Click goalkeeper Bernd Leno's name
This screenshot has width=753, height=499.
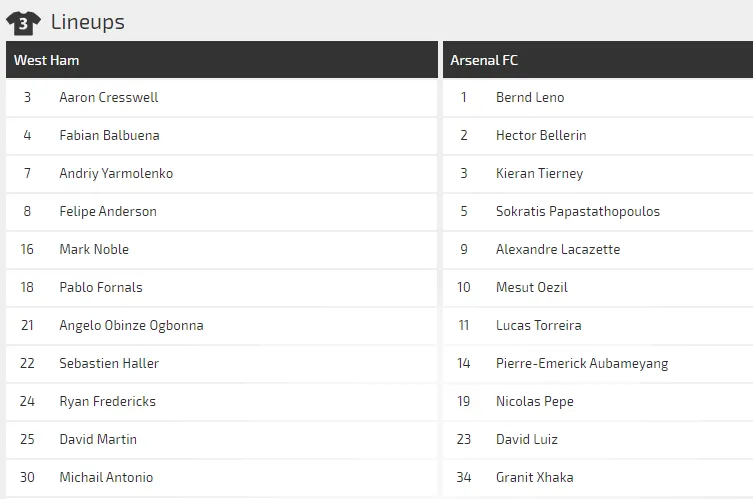(x=530, y=97)
